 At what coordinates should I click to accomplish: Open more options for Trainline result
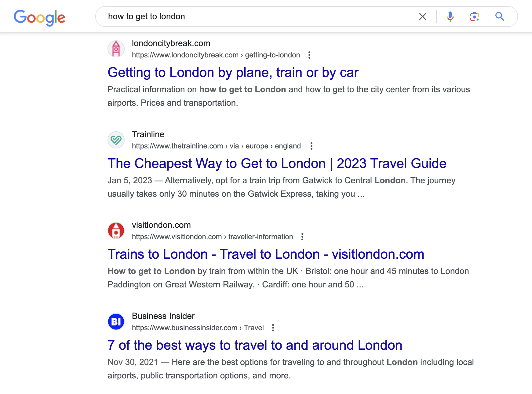[x=312, y=146]
